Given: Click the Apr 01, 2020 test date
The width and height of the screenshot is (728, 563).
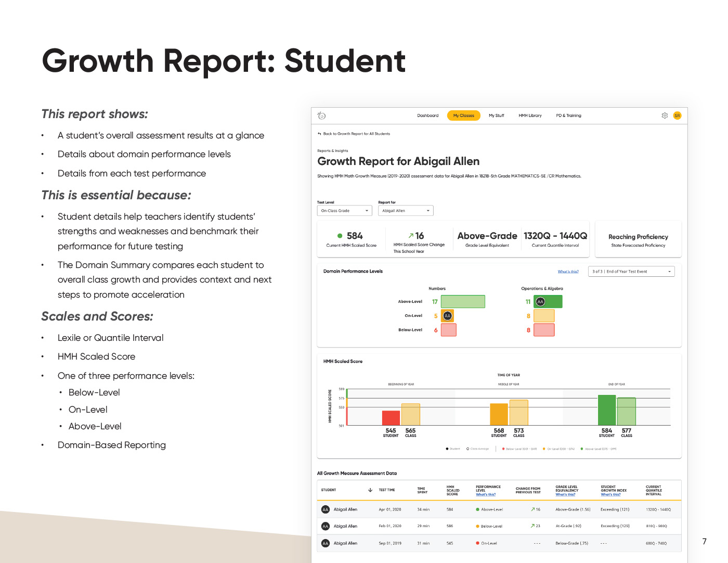Looking at the screenshot, I should (390, 509).
